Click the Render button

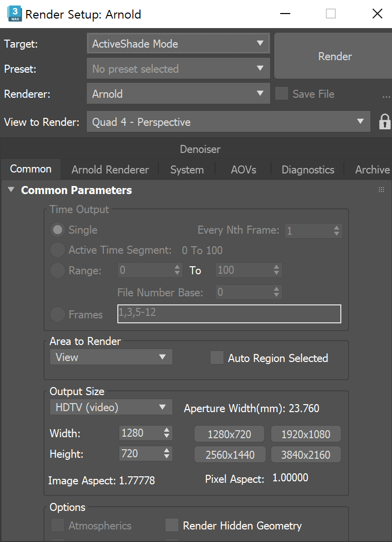click(334, 56)
